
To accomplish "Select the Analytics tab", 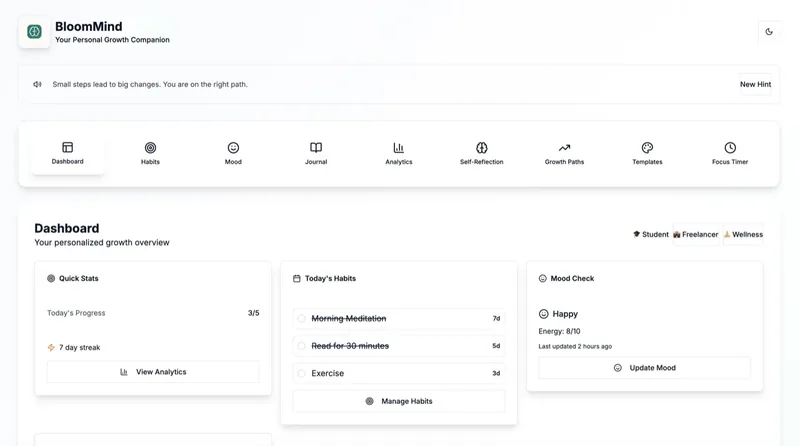I will click(398, 154).
